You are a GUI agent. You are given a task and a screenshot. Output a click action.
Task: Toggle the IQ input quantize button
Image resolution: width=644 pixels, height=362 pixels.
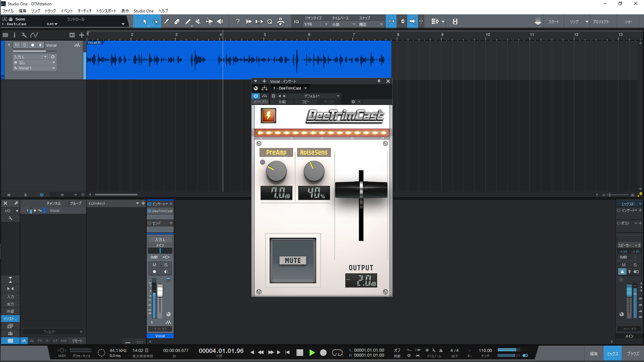point(297,21)
